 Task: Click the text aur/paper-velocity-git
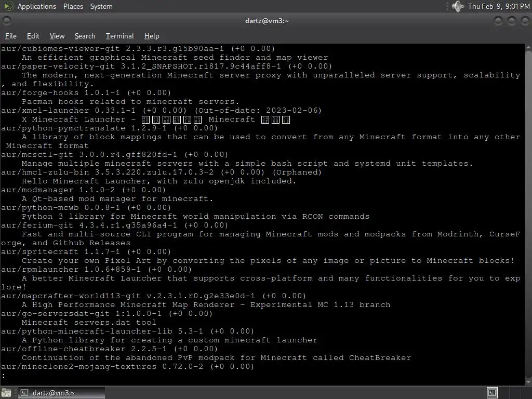click(x=58, y=66)
